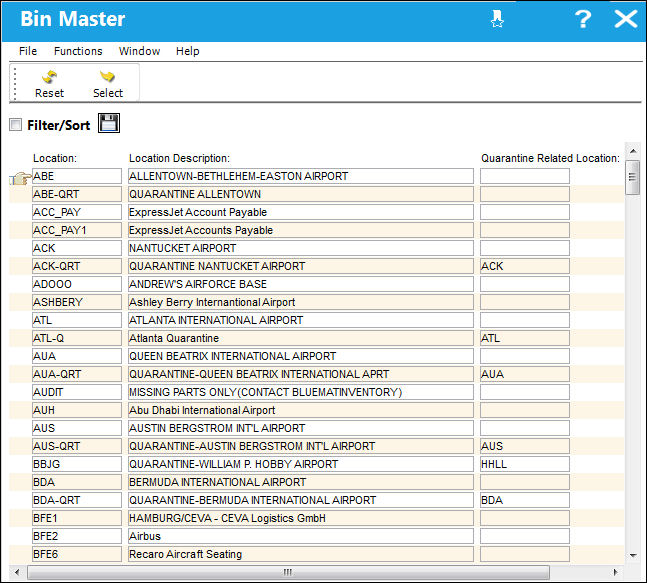Click quarantine related location ATL

coord(525,338)
